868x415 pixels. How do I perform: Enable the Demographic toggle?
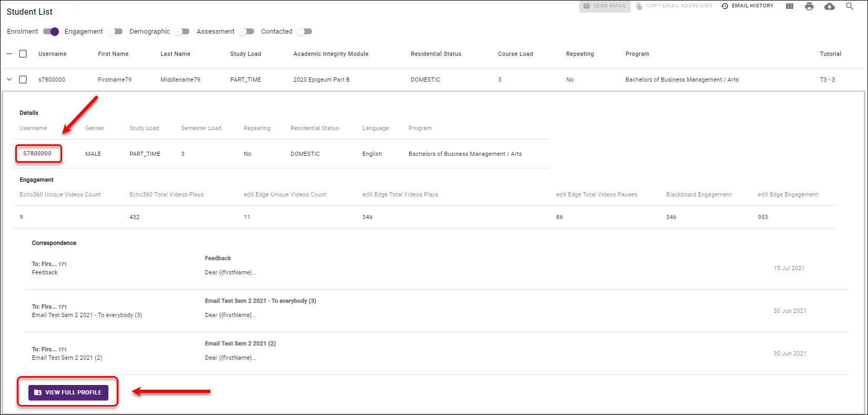pyautogui.click(x=182, y=32)
